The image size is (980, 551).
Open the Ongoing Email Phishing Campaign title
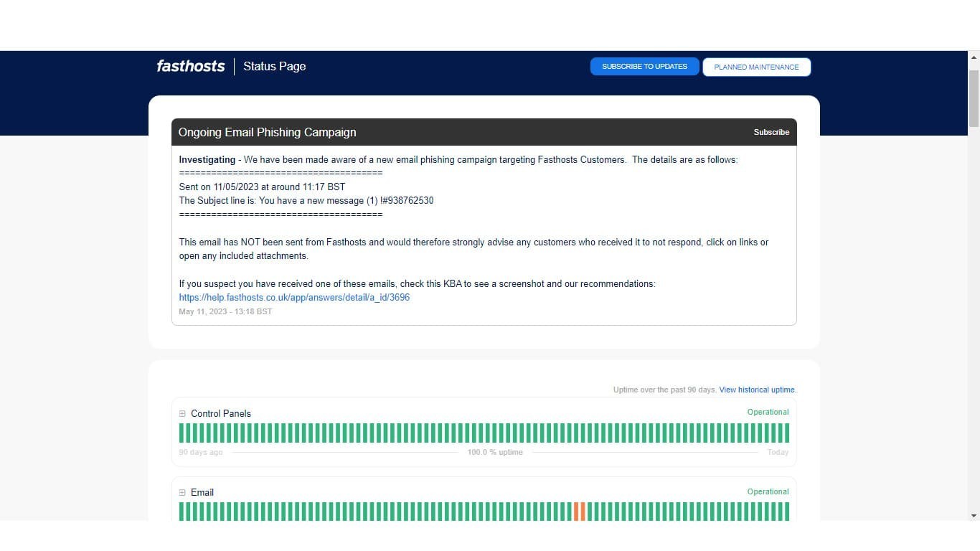click(x=267, y=132)
